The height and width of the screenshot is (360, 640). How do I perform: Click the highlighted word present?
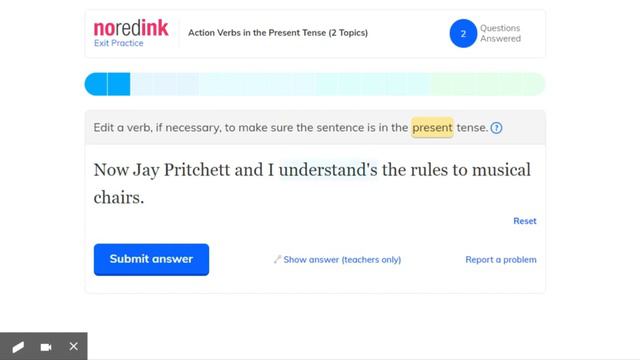tap(432, 128)
